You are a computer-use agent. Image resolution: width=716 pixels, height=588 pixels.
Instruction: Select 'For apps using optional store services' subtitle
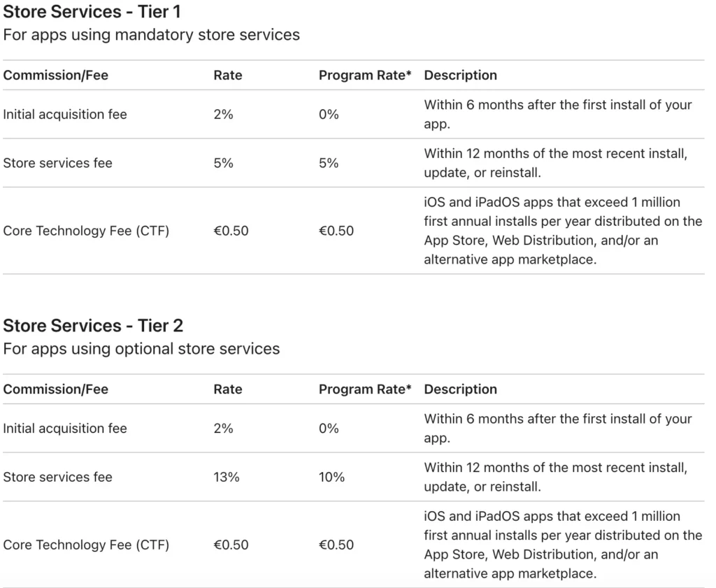[141, 348]
